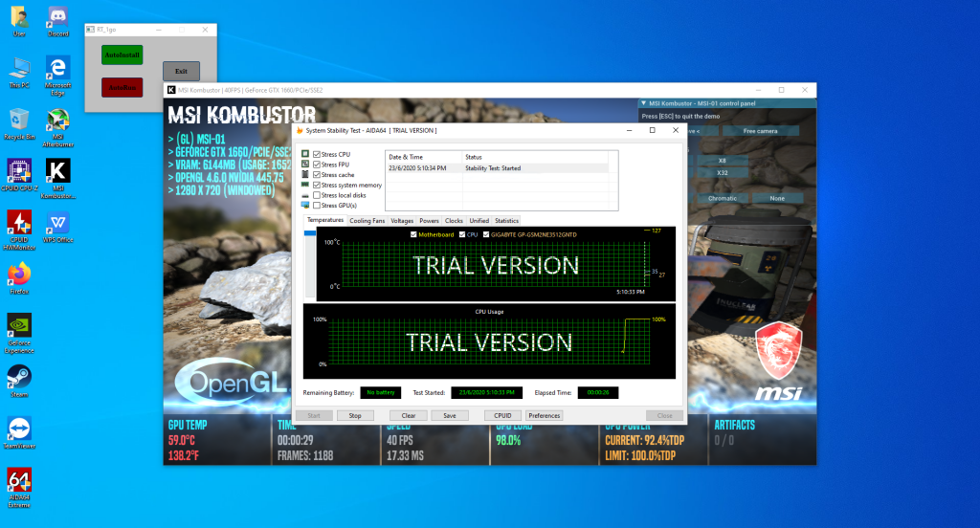Click the blue graph scale slider beside temperature chart
The height and width of the screenshot is (528, 980).
pos(309,233)
